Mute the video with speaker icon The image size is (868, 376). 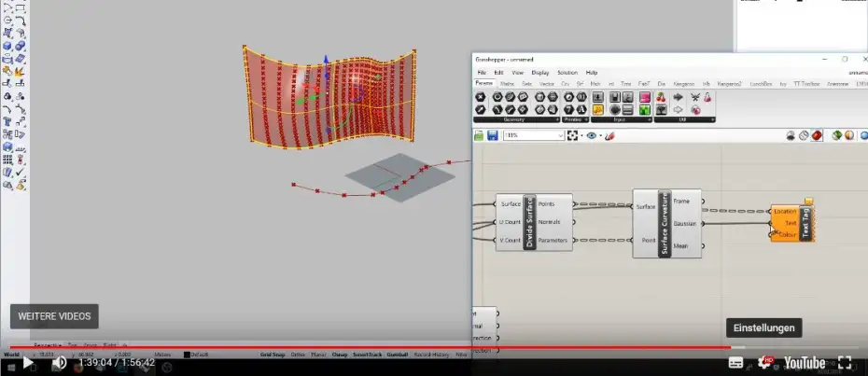pos(59,363)
